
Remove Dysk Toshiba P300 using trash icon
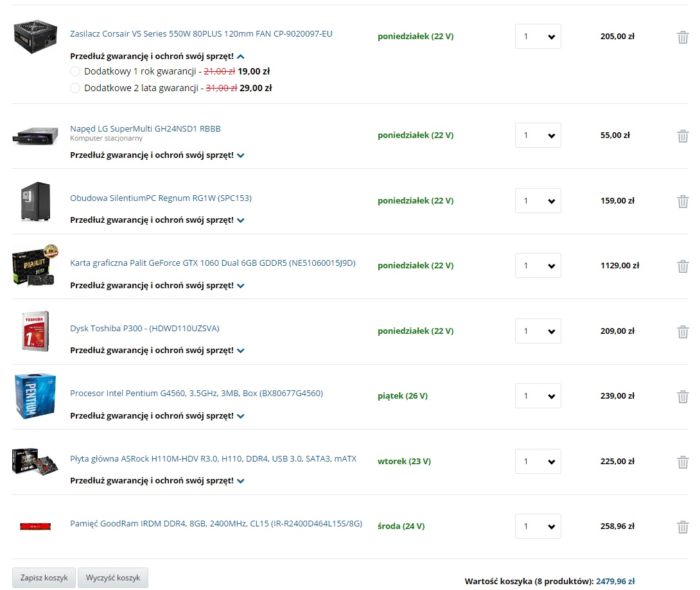coord(683,332)
